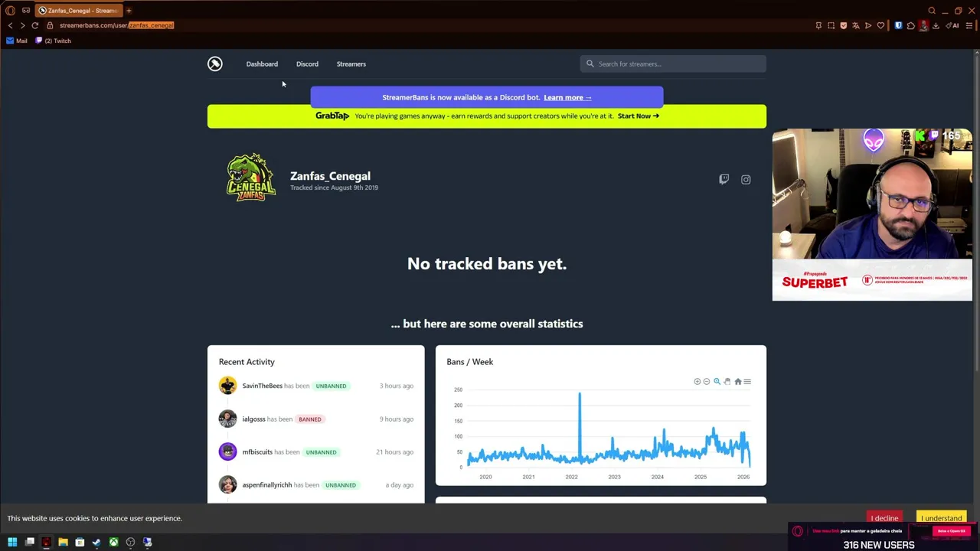Open the page translate icon
Image resolution: width=980 pixels, height=551 pixels.
click(x=855, y=25)
